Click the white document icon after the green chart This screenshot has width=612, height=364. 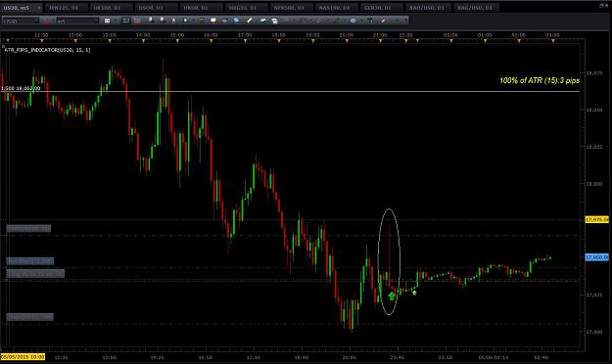click(275, 22)
